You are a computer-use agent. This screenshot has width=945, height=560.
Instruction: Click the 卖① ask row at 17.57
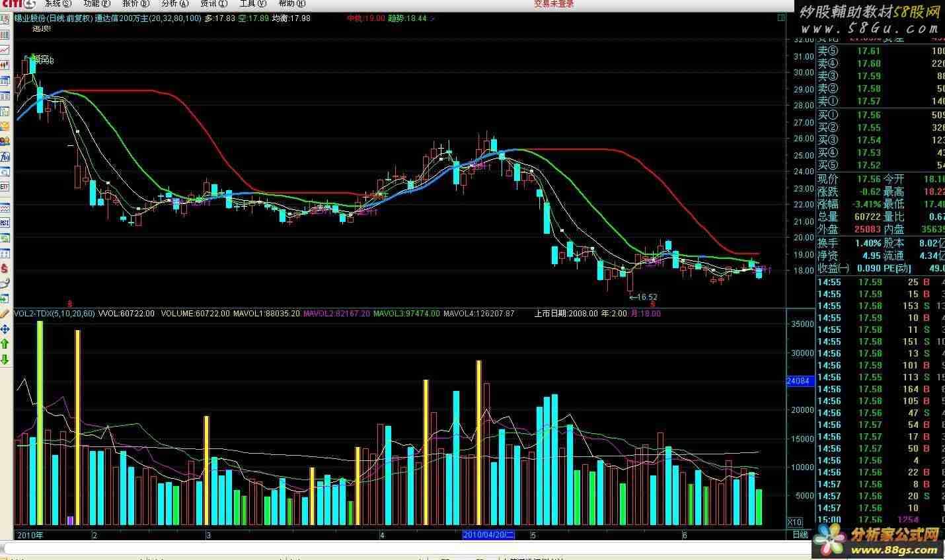pos(881,101)
